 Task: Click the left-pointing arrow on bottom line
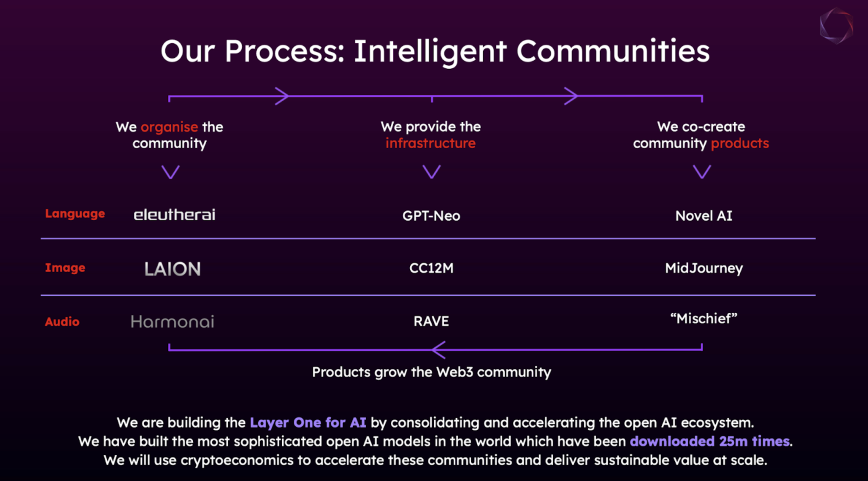(439, 350)
